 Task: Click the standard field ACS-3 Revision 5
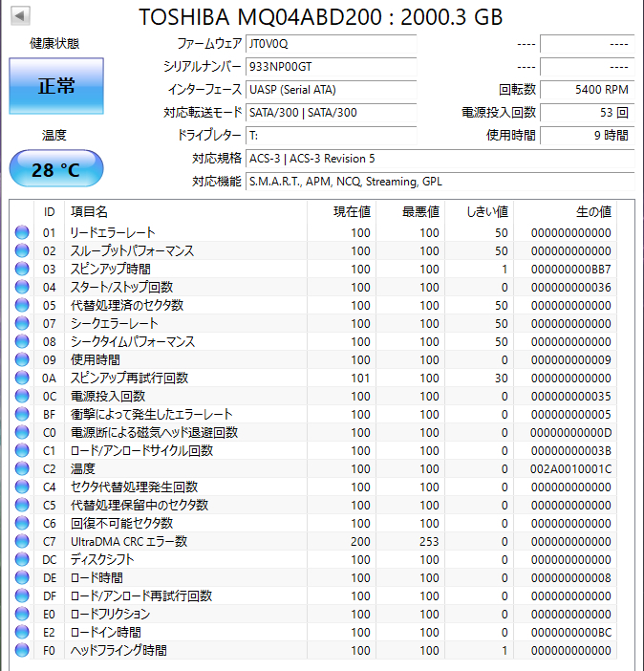[440, 159]
